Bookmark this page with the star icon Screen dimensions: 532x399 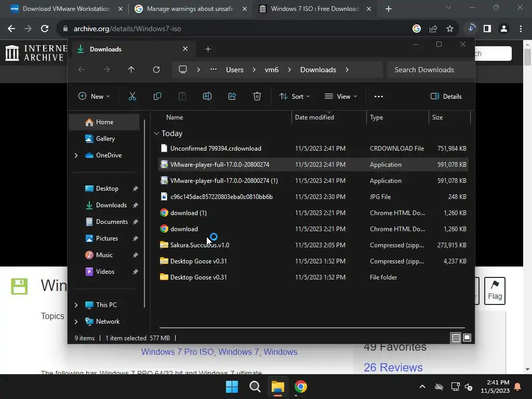450,29
